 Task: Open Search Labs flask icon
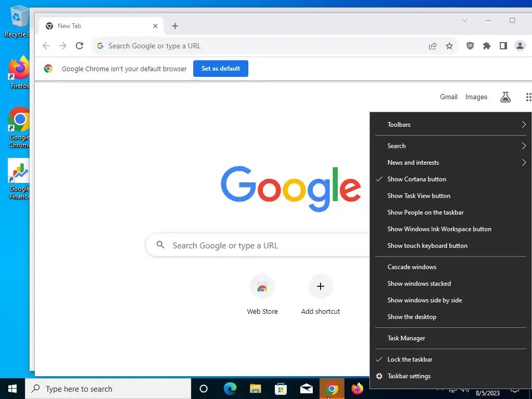point(505,97)
